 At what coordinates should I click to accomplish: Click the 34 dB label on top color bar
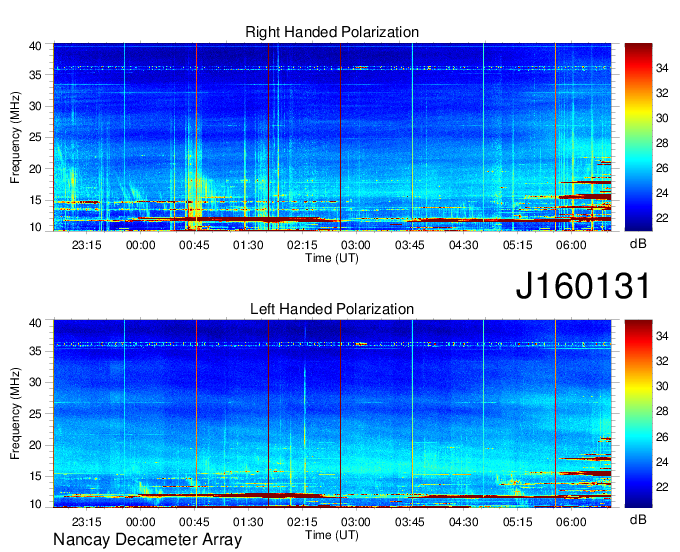coord(662,68)
